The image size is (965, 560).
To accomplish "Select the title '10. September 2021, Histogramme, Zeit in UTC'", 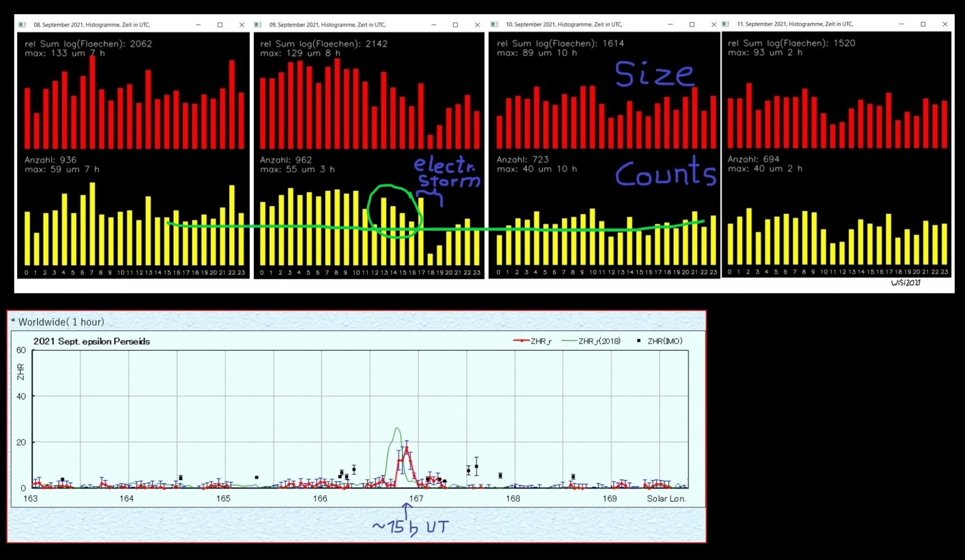I will (x=564, y=24).
